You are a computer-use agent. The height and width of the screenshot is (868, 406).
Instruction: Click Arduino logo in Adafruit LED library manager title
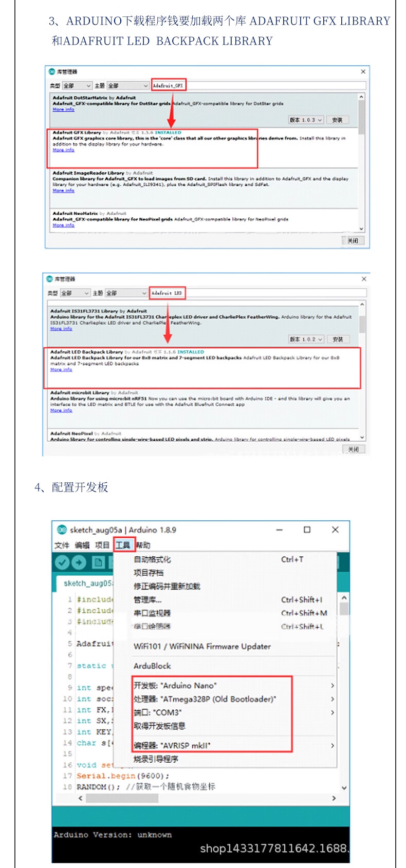pos(49,279)
